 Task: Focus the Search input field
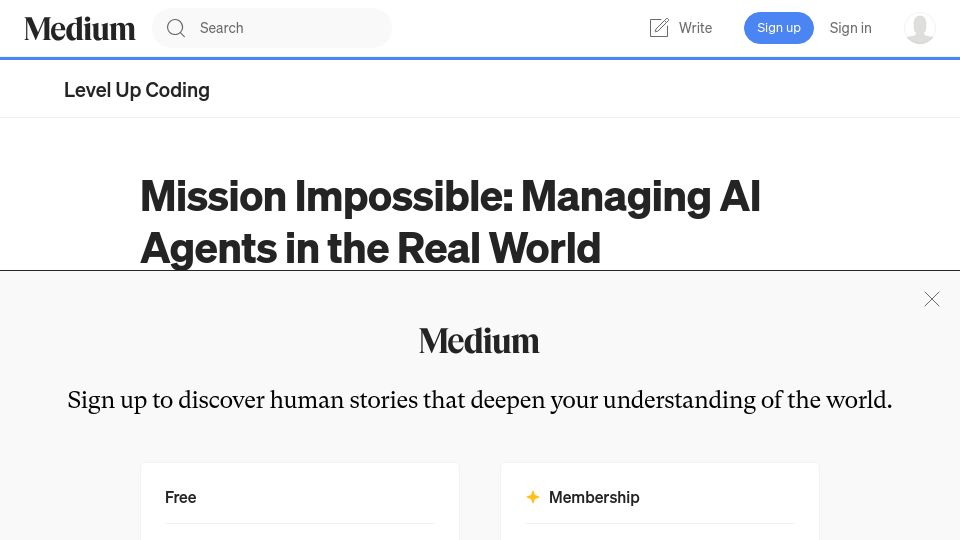click(x=271, y=28)
